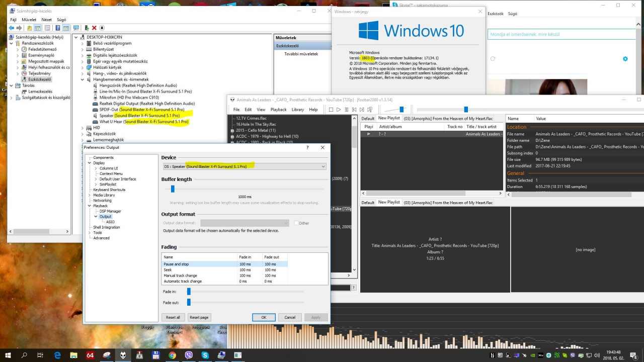Click the Random playback button in foobar2000

[370, 109]
